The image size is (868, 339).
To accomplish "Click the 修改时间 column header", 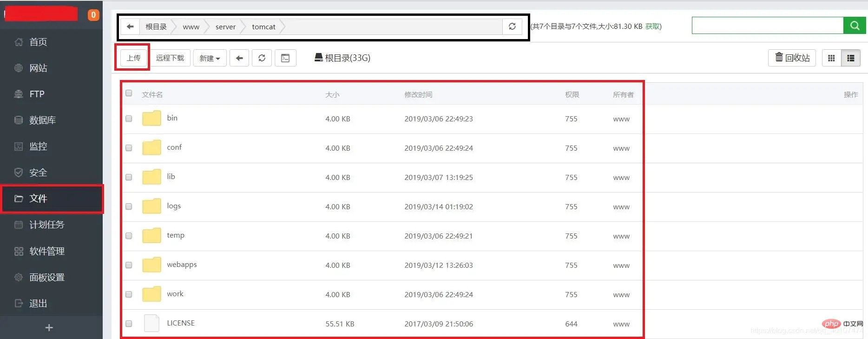I will [418, 94].
